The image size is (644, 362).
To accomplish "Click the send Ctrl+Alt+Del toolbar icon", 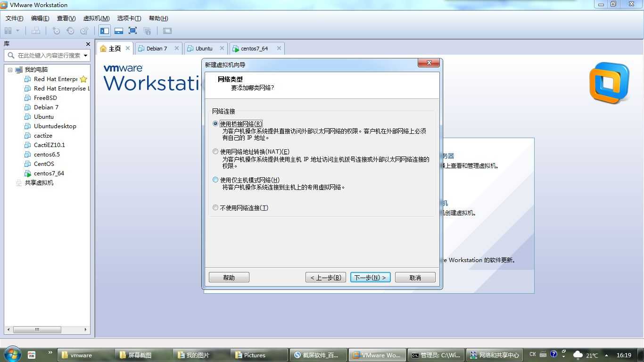I will (x=36, y=31).
